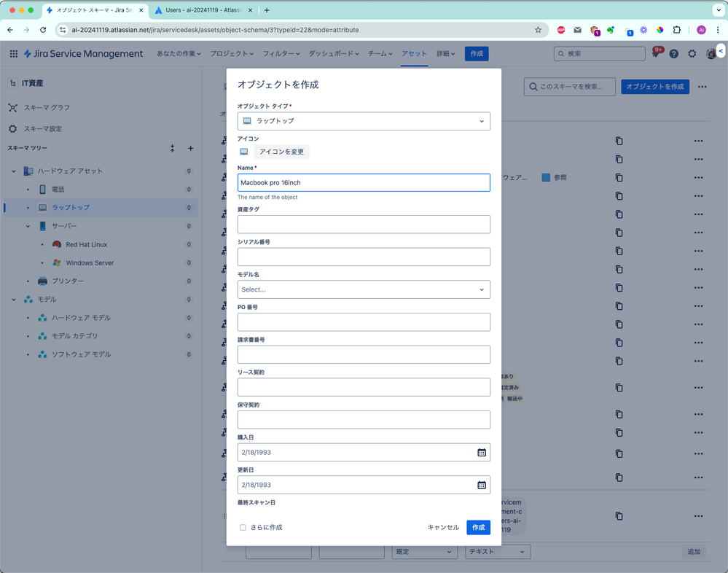Click the 資産タグ input field

click(364, 225)
